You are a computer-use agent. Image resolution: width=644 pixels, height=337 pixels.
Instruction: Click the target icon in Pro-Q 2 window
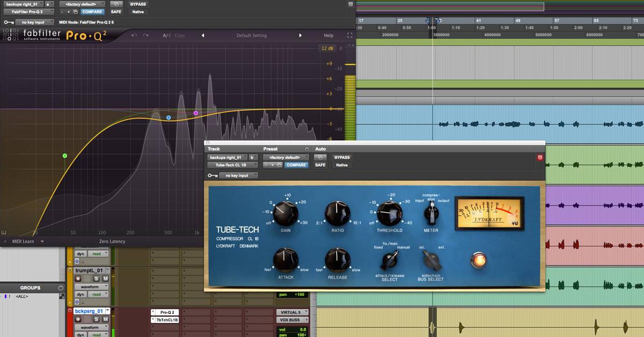[x=350, y=4]
